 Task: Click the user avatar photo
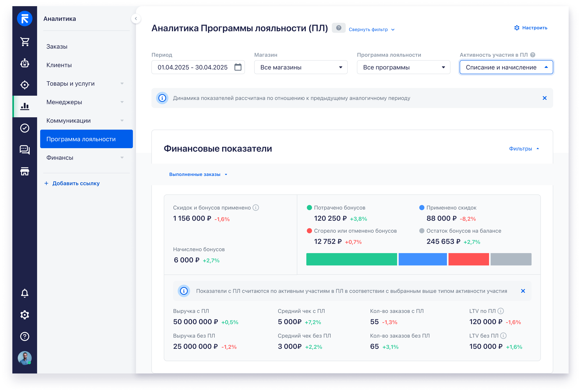click(25, 358)
